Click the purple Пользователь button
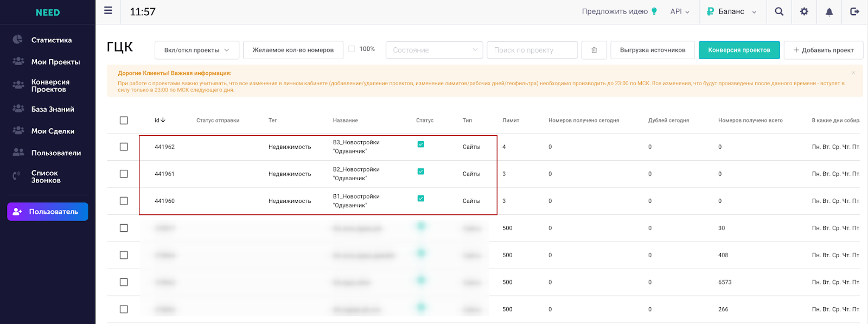This screenshot has width=868, height=324. pyautogui.click(x=48, y=212)
